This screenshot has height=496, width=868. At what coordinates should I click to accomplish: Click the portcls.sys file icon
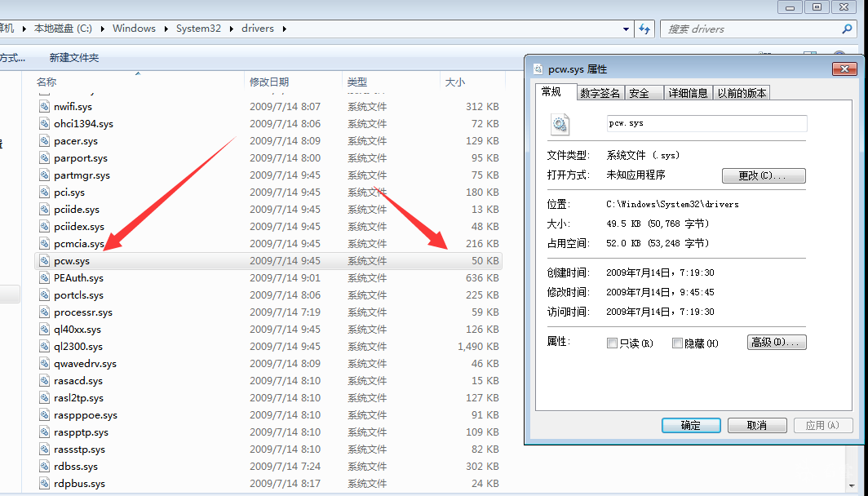point(44,295)
